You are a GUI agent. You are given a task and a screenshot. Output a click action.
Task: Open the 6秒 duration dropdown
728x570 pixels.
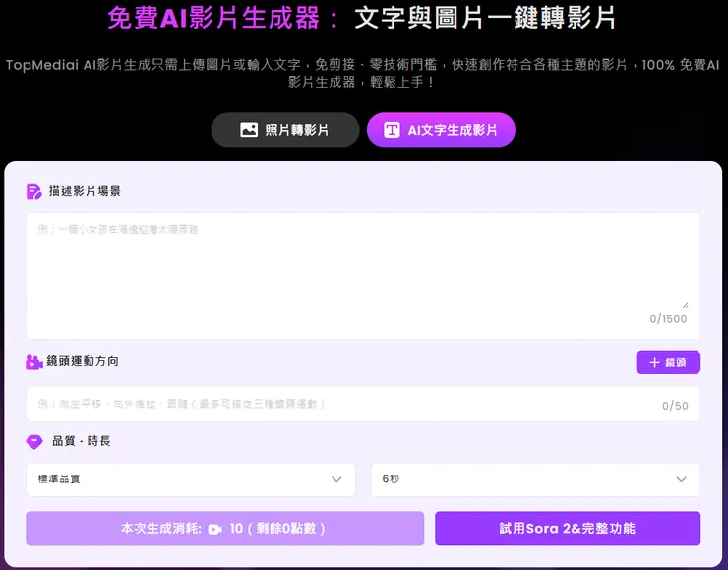[x=535, y=479]
